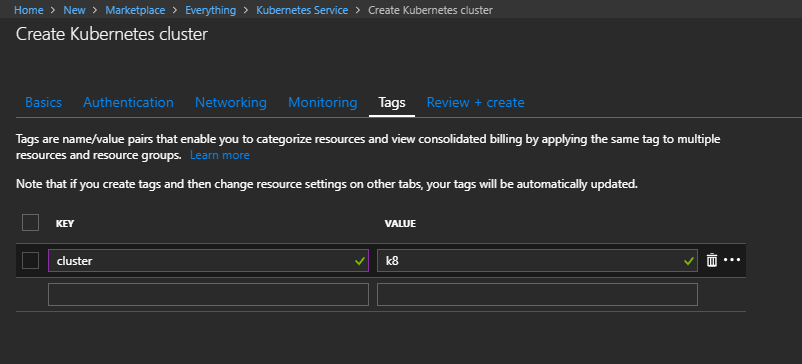Focus the empty new key field

coord(208,294)
